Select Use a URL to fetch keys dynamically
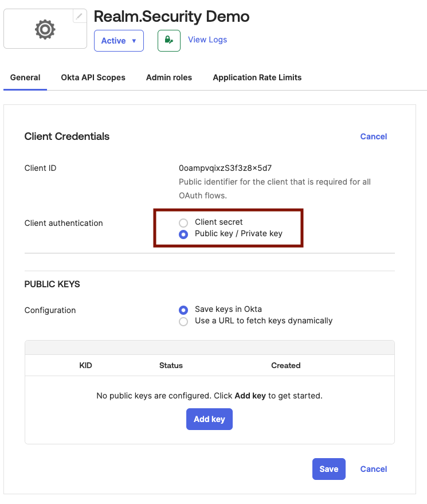Image resolution: width=427 pixels, height=504 pixels. coord(183,321)
